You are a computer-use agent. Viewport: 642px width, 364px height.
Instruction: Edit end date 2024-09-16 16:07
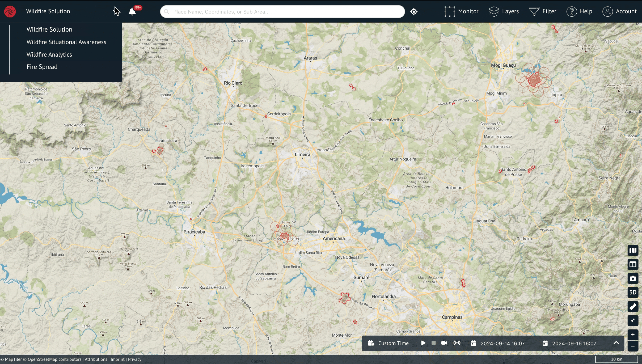click(x=575, y=344)
